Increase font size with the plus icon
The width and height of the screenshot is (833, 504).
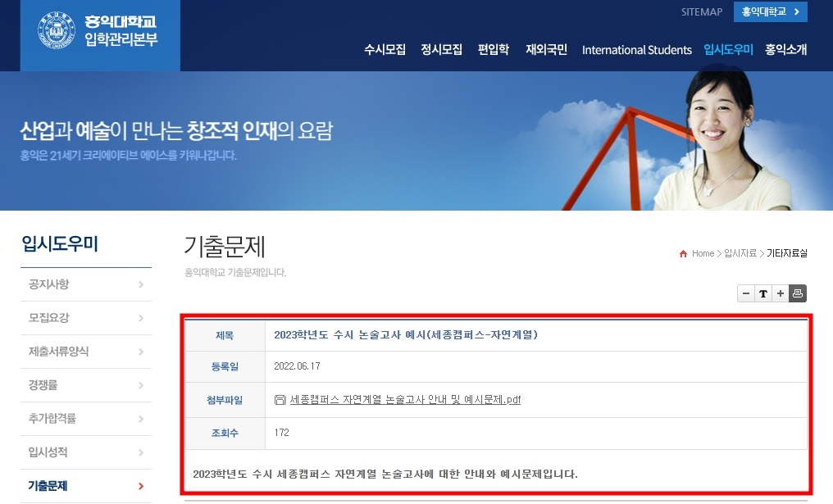pos(781,293)
